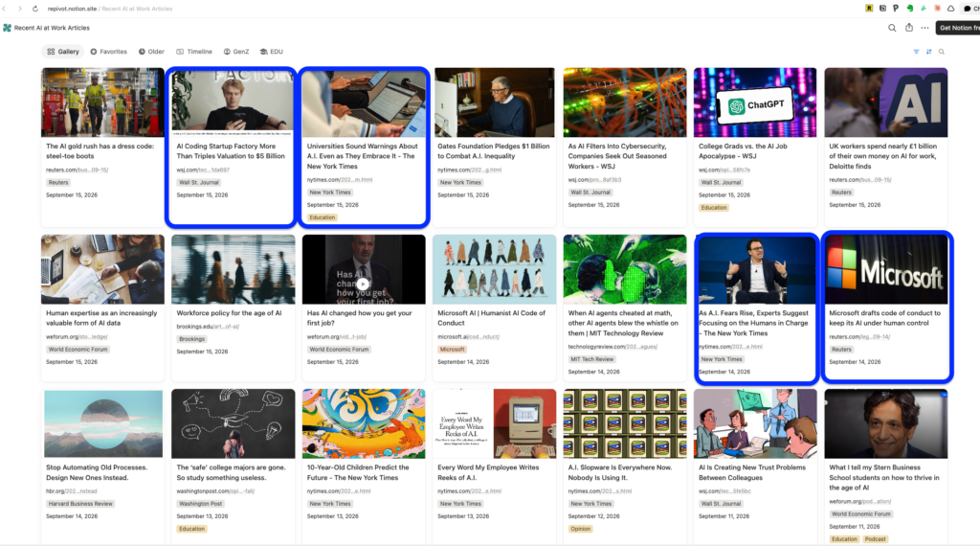
Task: Click Education tag on Universities Sound Warnings card
Action: [x=323, y=217]
